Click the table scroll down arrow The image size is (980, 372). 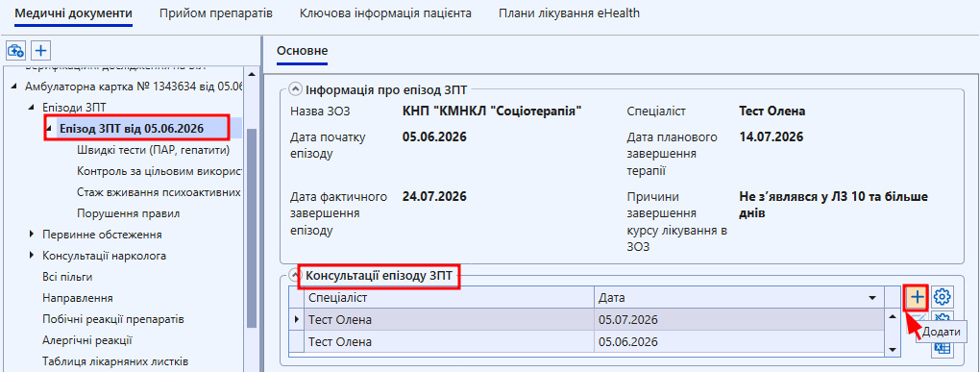pos(894,349)
